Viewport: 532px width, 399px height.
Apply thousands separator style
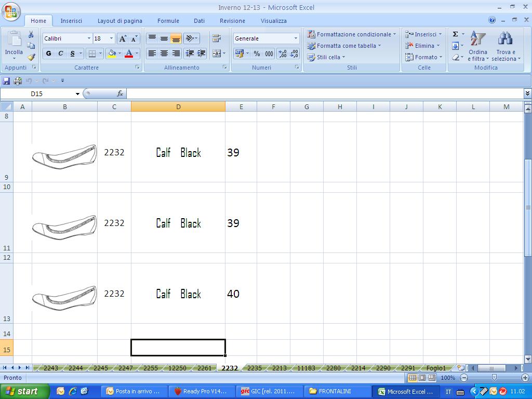pos(269,54)
